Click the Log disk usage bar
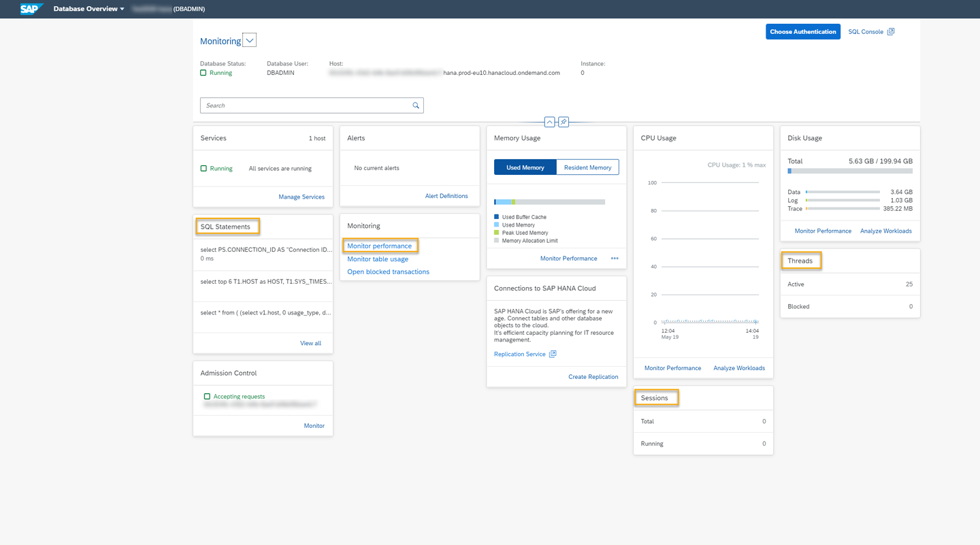The image size is (980, 545). coord(843,200)
